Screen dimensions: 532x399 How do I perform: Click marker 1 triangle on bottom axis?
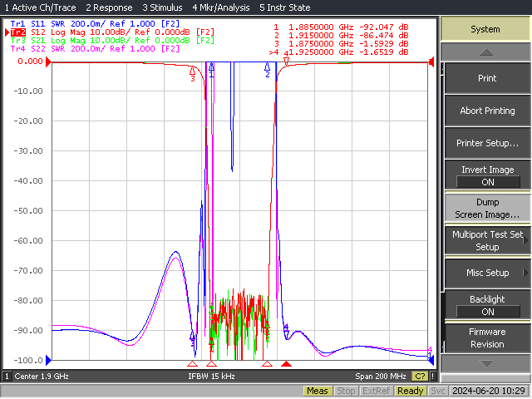pos(211,364)
